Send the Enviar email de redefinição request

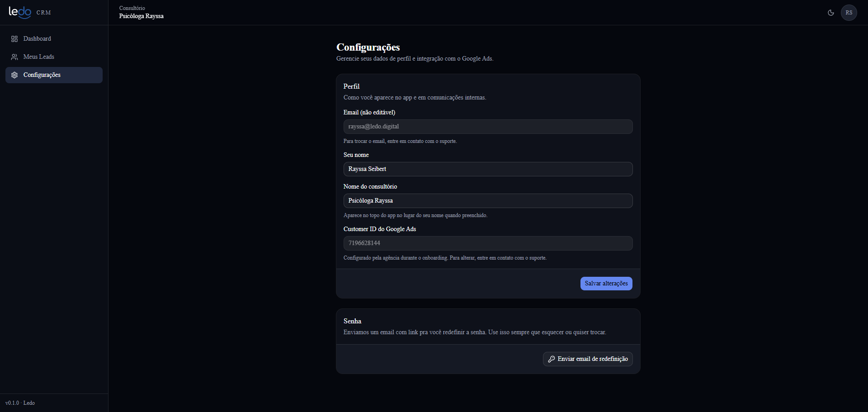coord(588,359)
